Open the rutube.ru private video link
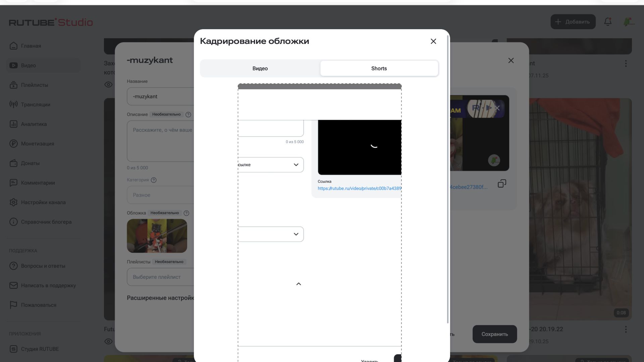 click(x=359, y=189)
